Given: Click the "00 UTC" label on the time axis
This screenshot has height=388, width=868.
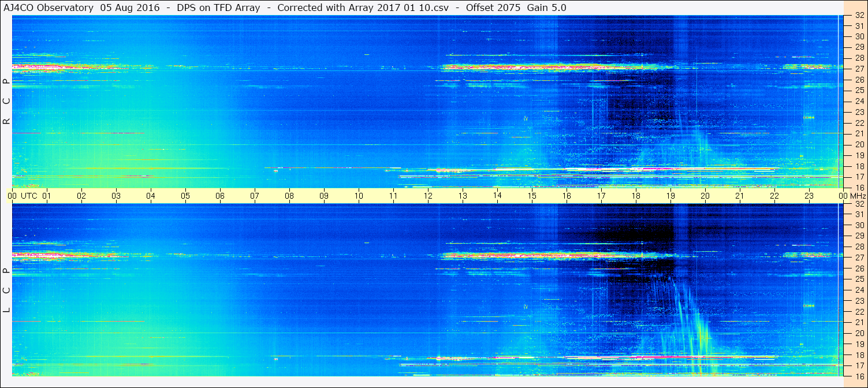Looking at the screenshot, I should pyautogui.click(x=23, y=196).
